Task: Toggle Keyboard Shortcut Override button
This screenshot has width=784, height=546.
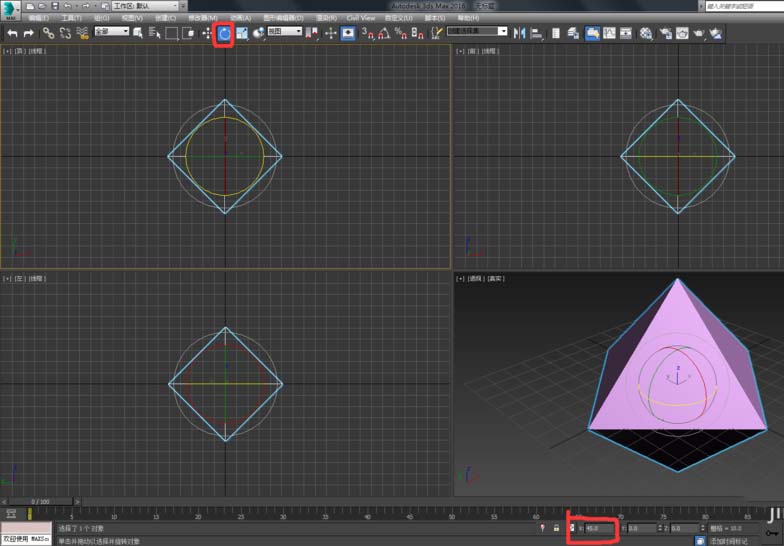Action: (348, 34)
